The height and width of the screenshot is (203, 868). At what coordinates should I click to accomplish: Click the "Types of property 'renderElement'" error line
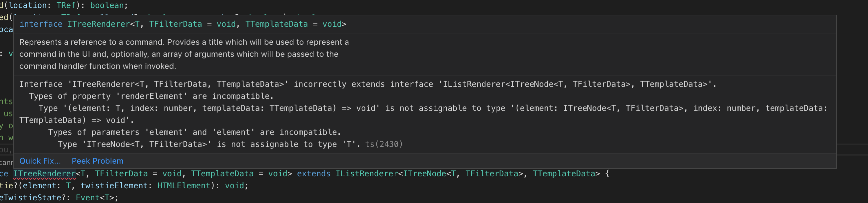[151, 96]
